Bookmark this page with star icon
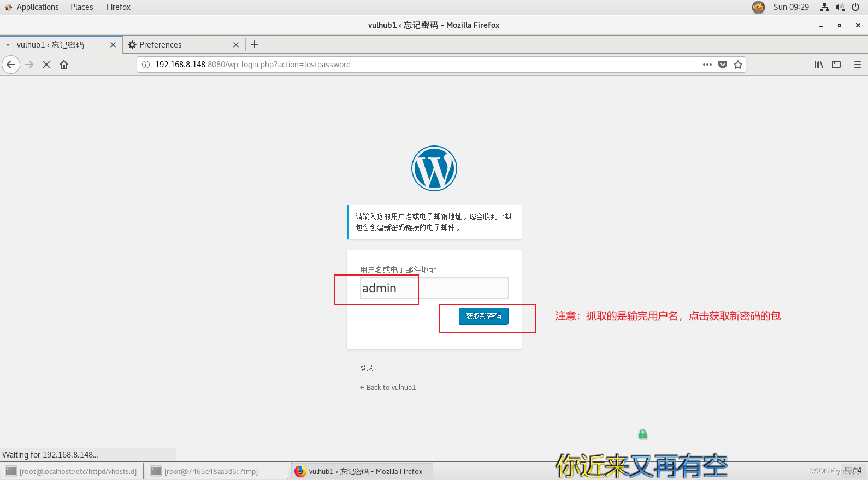 click(x=738, y=65)
